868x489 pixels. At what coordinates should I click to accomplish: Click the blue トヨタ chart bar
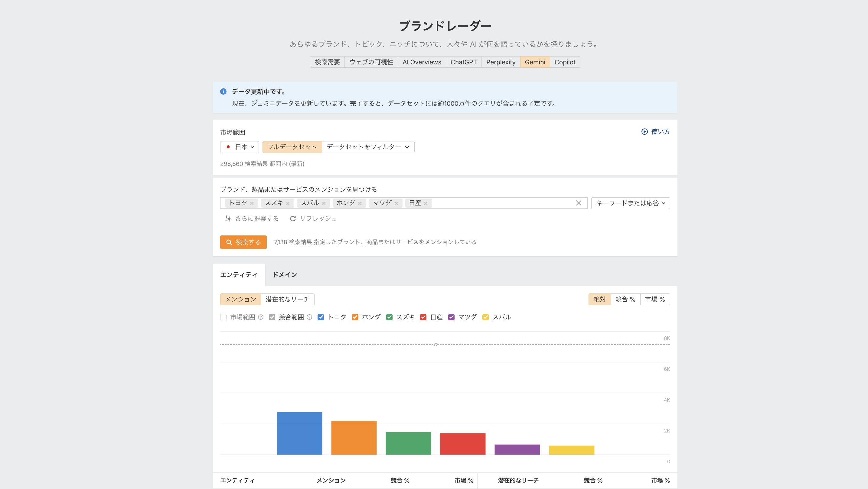299,433
